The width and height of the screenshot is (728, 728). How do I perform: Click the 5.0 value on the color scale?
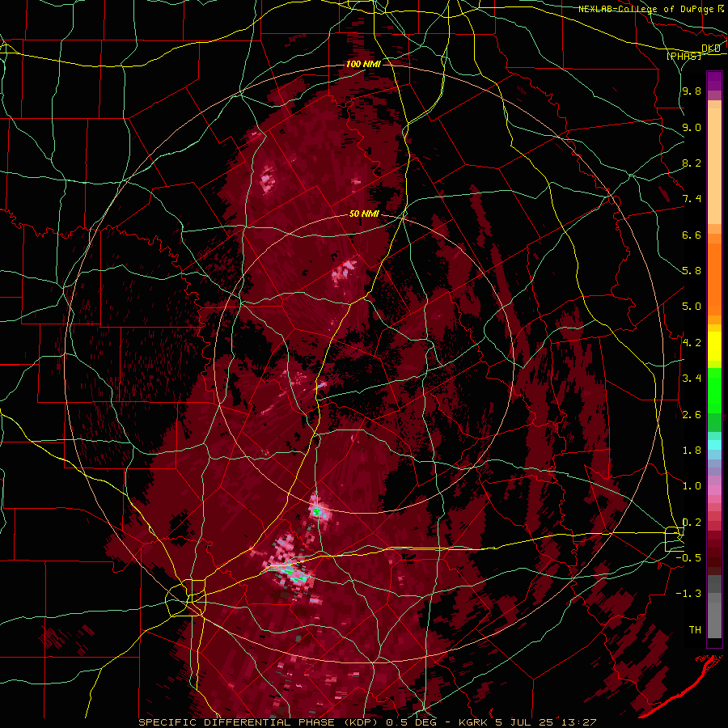(692, 307)
